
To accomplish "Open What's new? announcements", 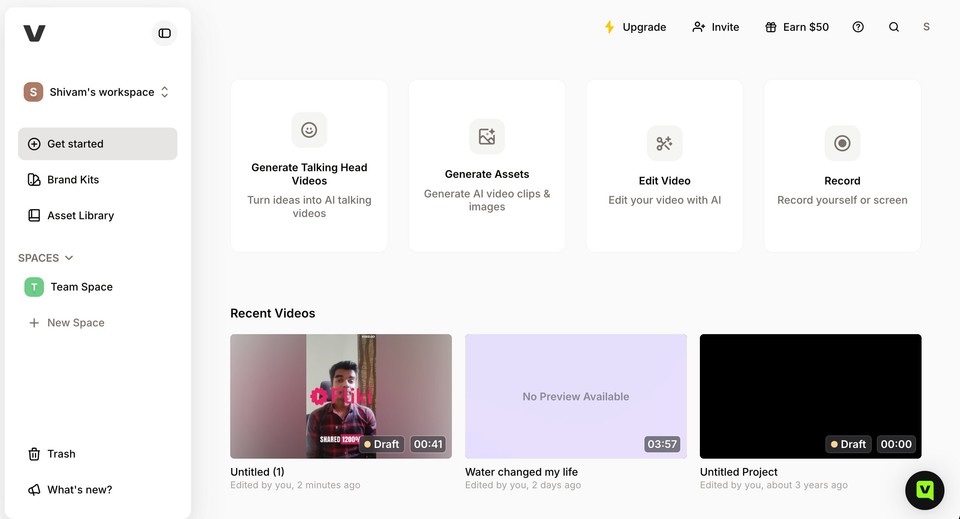I will pyautogui.click(x=70, y=490).
